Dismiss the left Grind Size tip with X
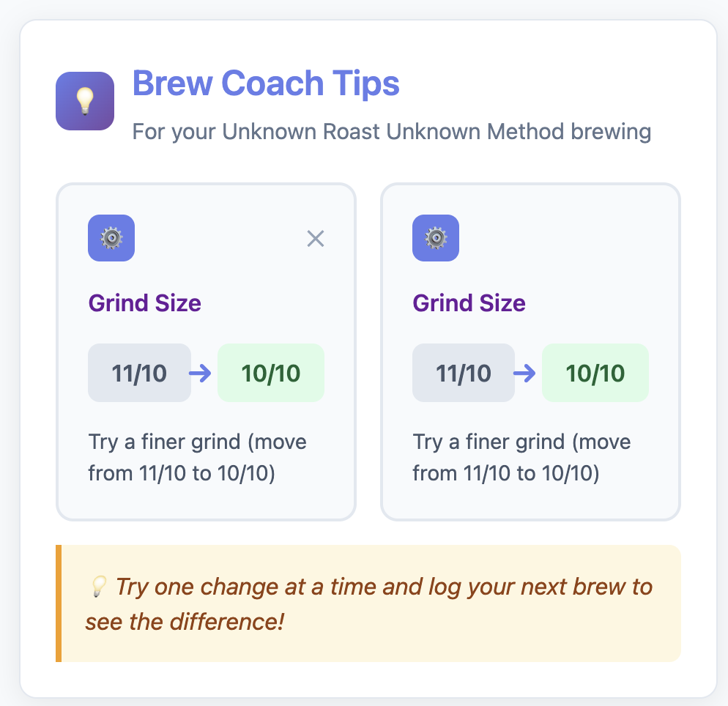 click(316, 238)
